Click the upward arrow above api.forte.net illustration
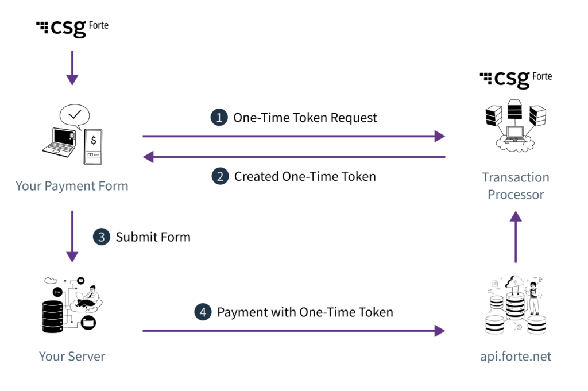The image size is (588, 391). 515,237
